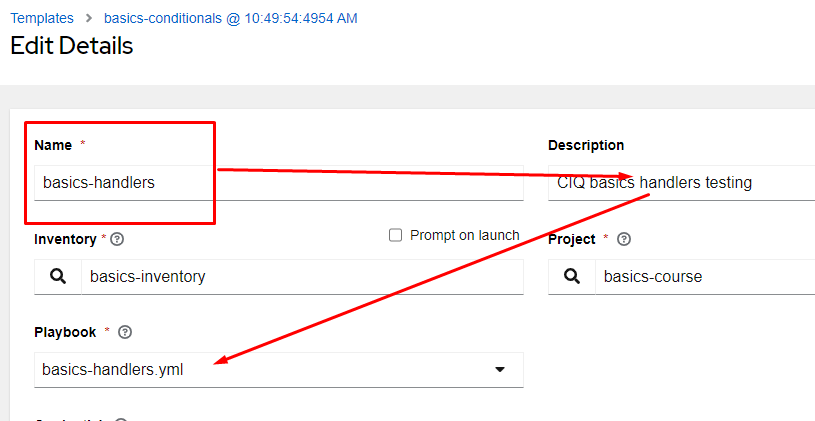Screen dimensions: 815x421
Task: Click the Playbook help question-mark icon
Action: point(125,332)
